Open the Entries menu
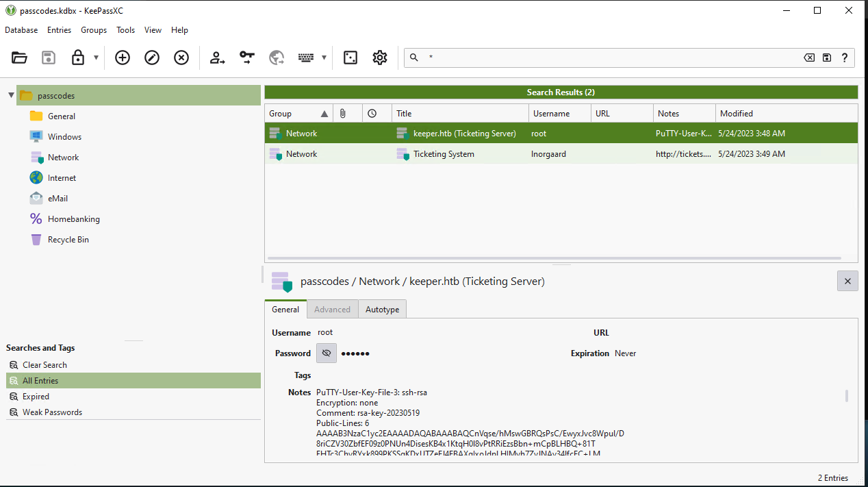The image size is (868, 487). click(x=59, y=30)
